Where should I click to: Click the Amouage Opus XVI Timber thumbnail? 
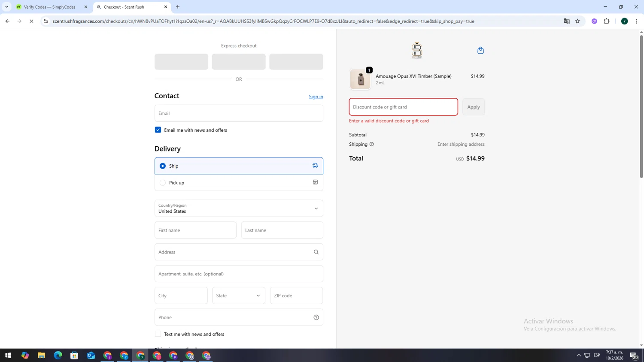(360, 79)
